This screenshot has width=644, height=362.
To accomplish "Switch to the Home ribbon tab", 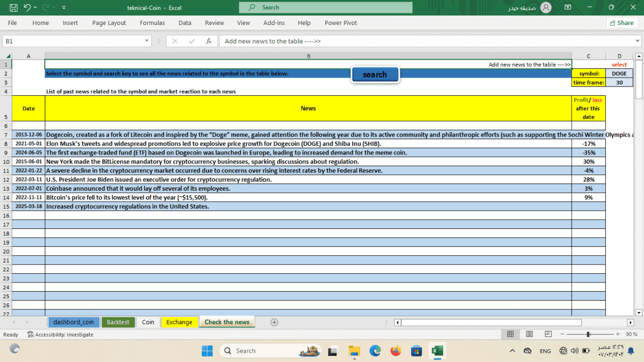I will pyautogui.click(x=41, y=23).
